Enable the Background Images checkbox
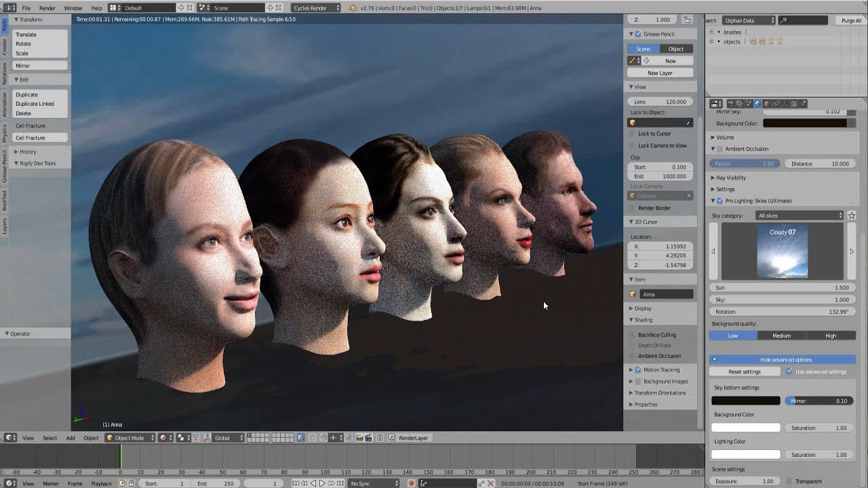 tap(637, 382)
